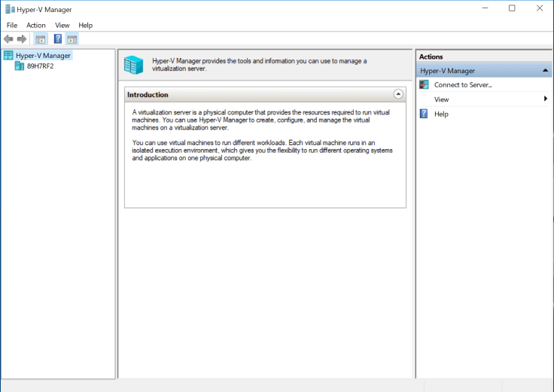The width and height of the screenshot is (554, 392).
Task: Click the Hyper-V Manager title bar app icon
Action: (9, 8)
